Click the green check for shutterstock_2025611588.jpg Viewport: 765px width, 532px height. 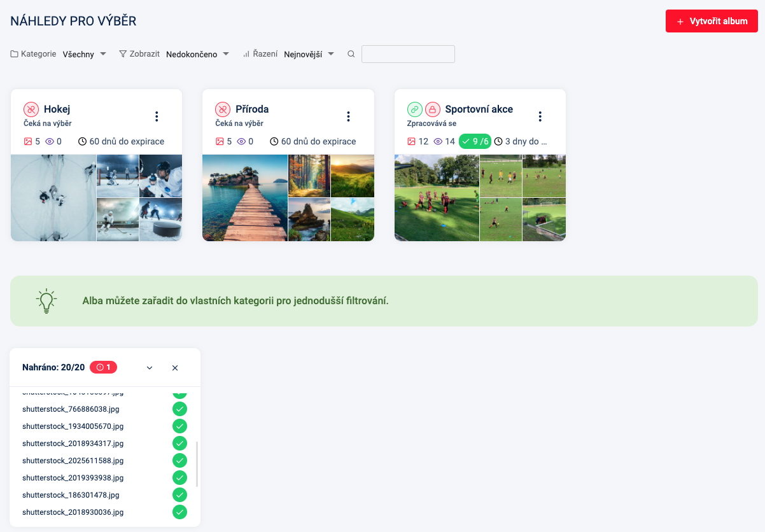click(180, 461)
